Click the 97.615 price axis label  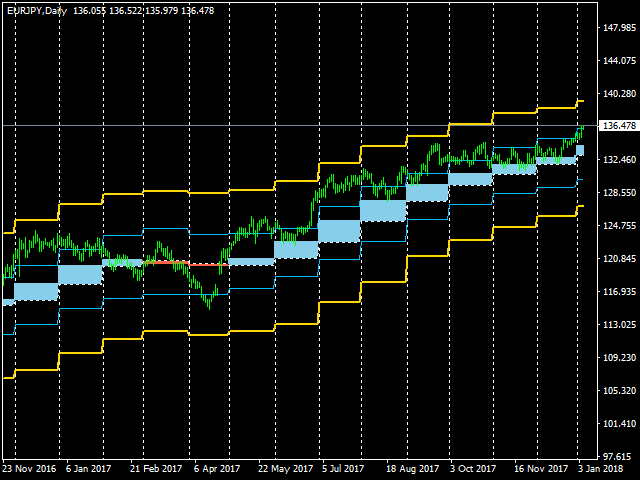tap(619, 456)
